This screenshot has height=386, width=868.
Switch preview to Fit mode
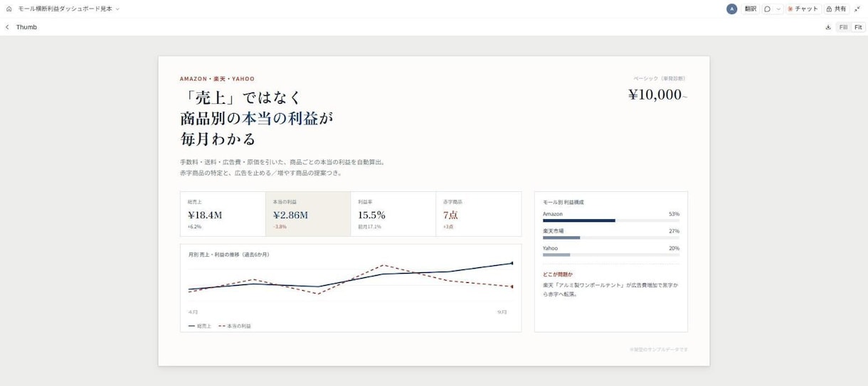(x=858, y=27)
